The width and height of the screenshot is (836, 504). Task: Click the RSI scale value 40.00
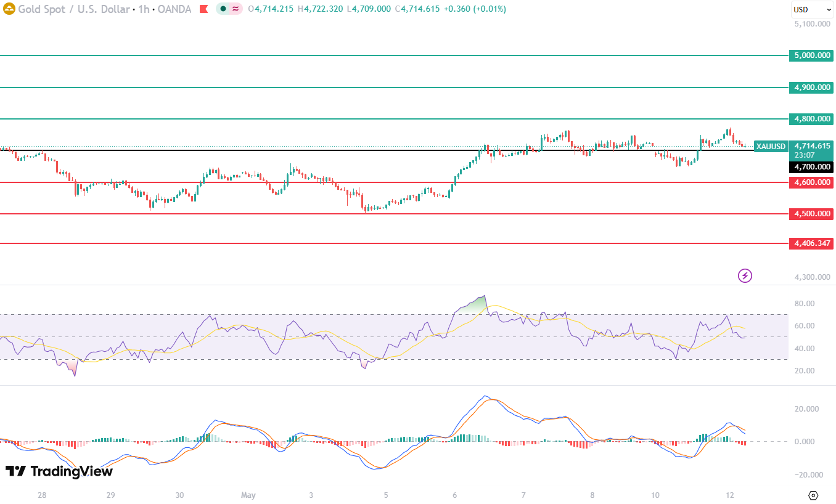pos(805,349)
